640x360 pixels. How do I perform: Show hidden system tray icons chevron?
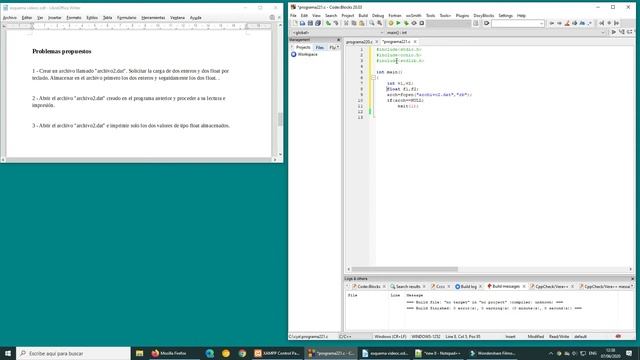[551, 353]
